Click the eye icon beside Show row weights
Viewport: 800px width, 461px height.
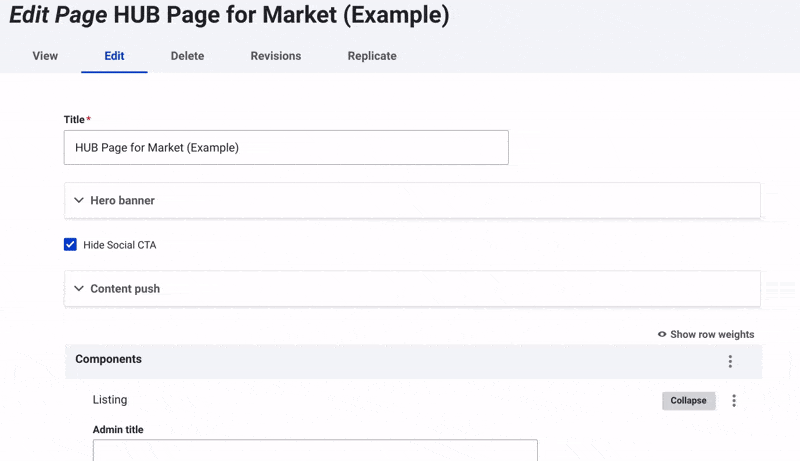[x=662, y=335]
